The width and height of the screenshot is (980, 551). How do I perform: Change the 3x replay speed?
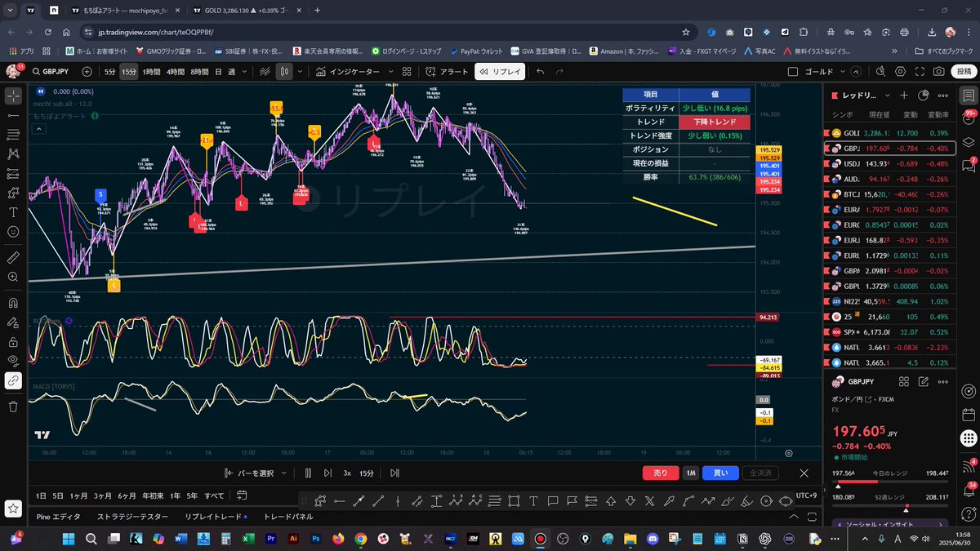(347, 473)
